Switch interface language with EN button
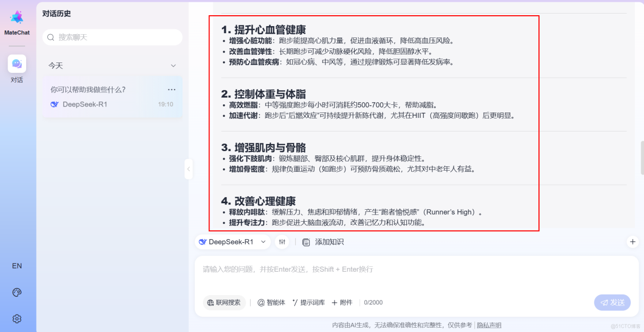 pyautogui.click(x=17, y=266)
